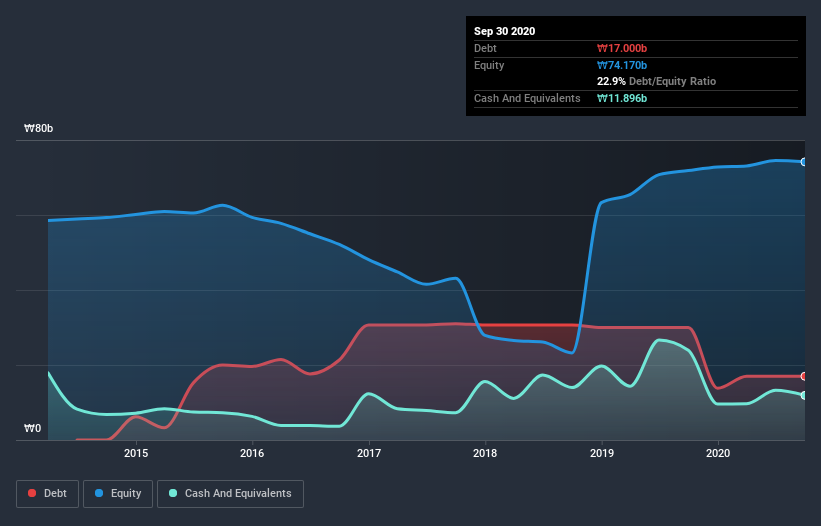Viewport: 821px width, 526px height.
Task: Click the 2020 x-axis label
Action: (718, 453)
